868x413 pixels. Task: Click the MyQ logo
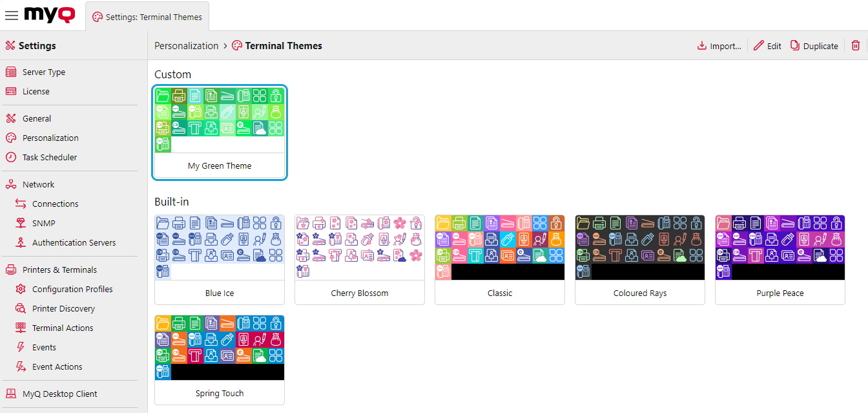point(50,16)
